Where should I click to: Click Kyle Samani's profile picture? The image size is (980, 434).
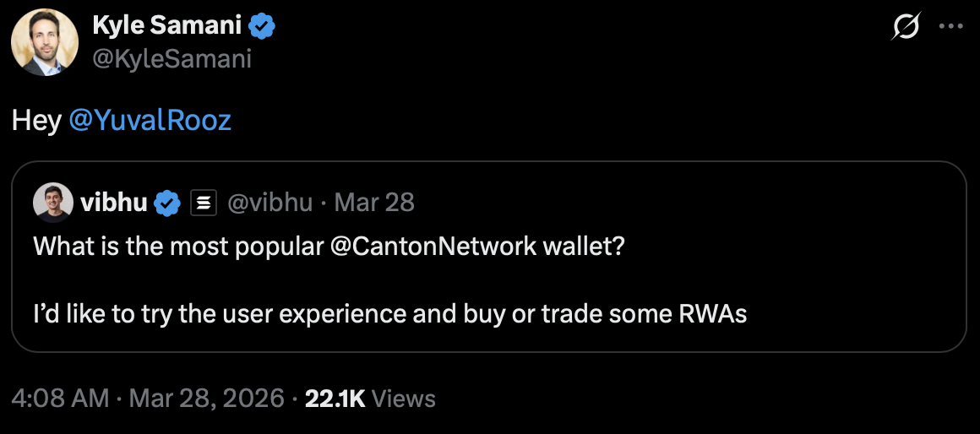coord(45,42)
